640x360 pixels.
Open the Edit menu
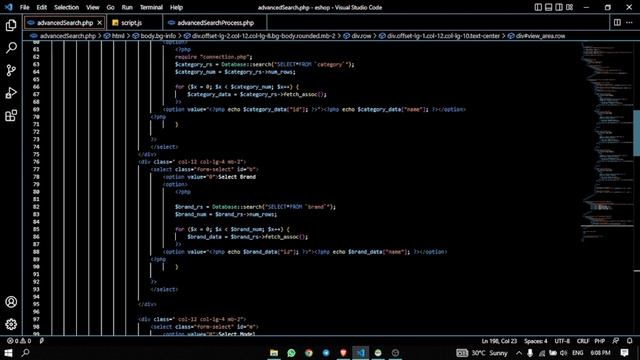point(42,7)
